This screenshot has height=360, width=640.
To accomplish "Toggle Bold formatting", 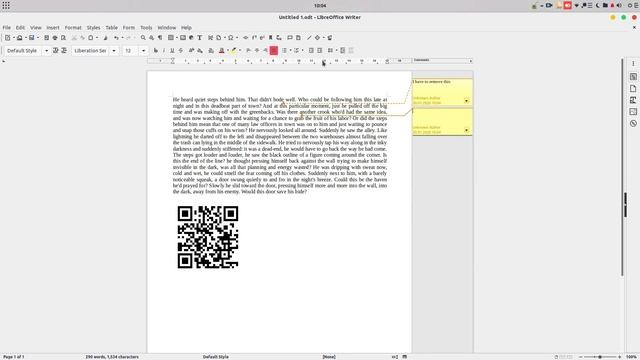I will pyautogui.click(x=156, y=51).
